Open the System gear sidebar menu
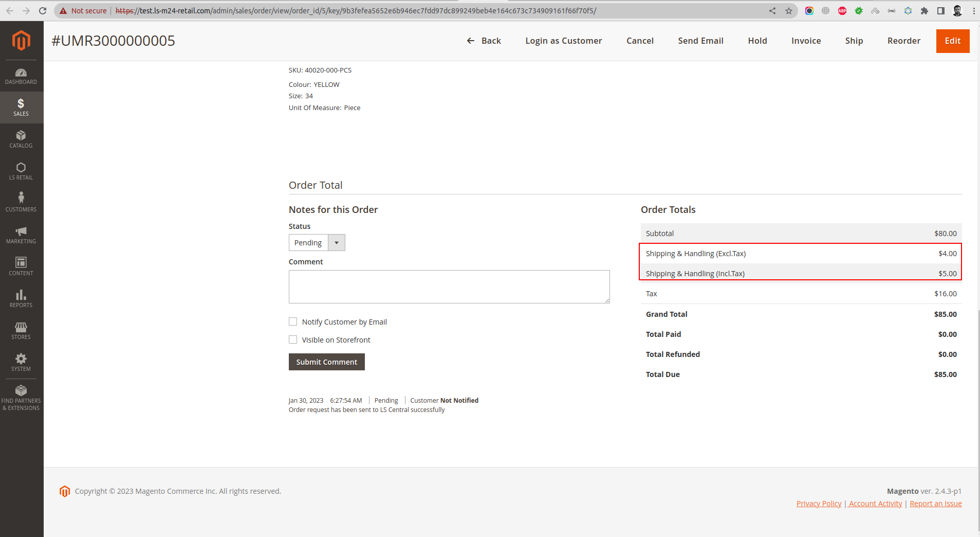 (21, 362)
